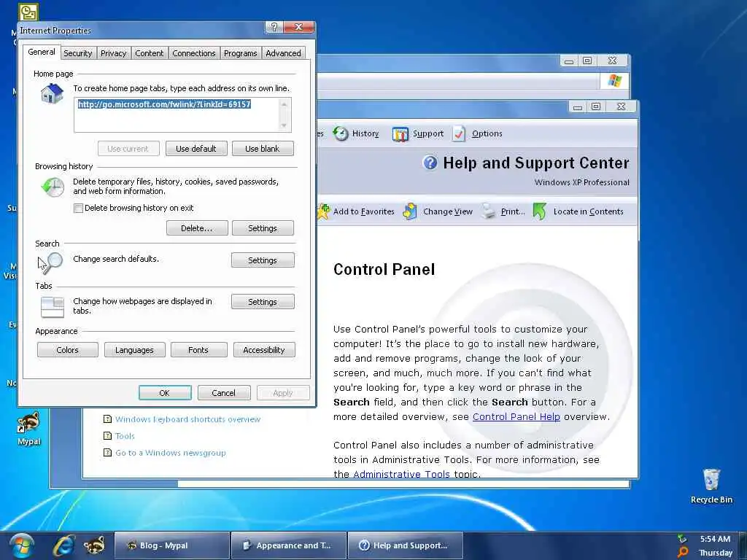Switch to the Security tab
Screen dimensions: 747x560
pos(77,53)
